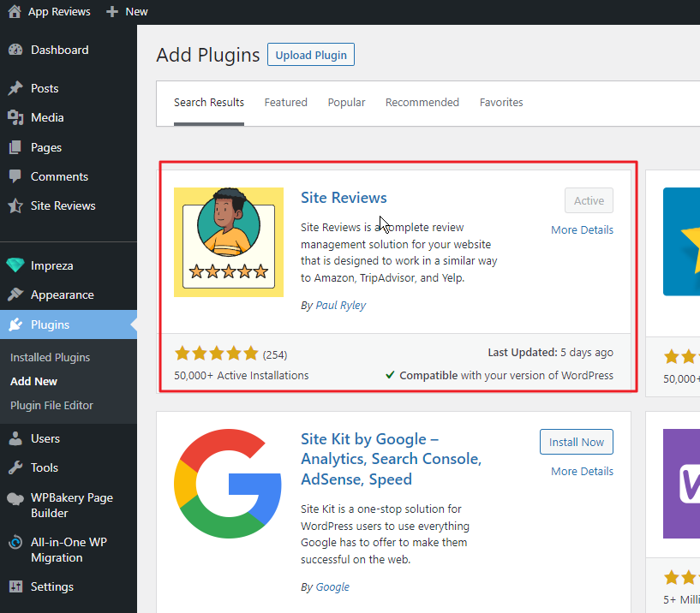The height and width of the screenshot is (613, 700).
Task: Click the Upload Plugin button
Action: pyautogui.click(x=311, y=55)
